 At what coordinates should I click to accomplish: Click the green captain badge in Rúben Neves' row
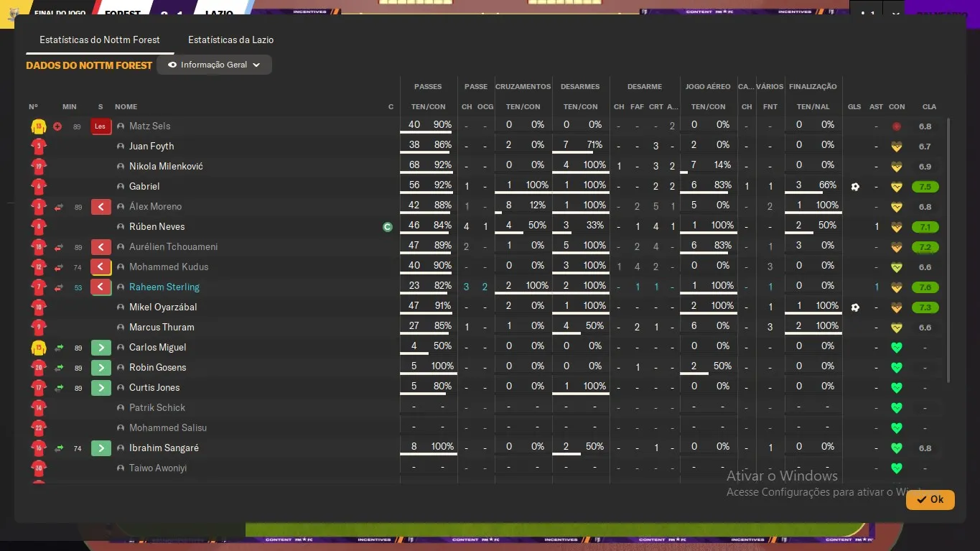tap(388, 227)
